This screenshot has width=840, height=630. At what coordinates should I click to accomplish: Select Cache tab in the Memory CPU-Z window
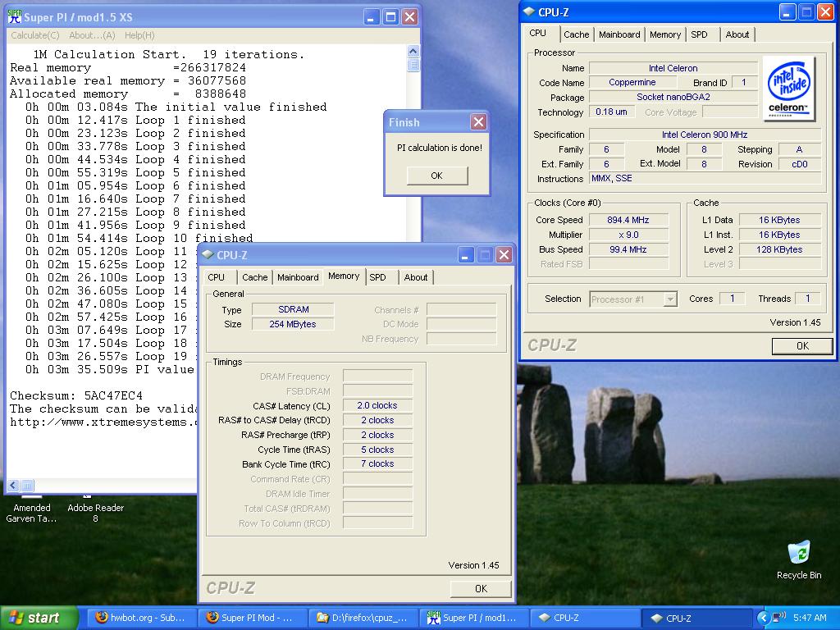(x=254, y=277)
